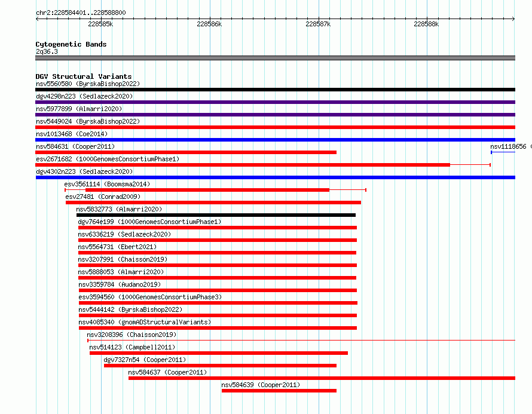The height and width of the screenshot is (414, 532).
Task: Open esv3594560 (1000GenomesConsortiumPhase3) label
Action: tap(150, 297)
